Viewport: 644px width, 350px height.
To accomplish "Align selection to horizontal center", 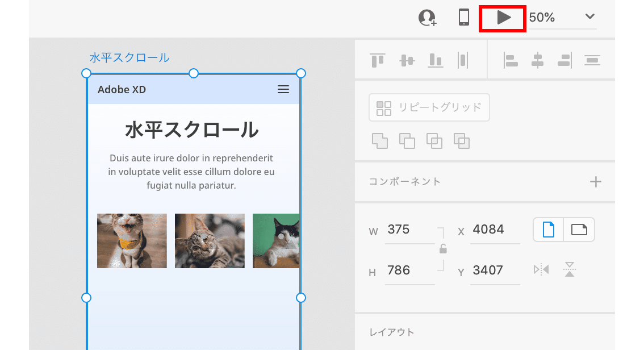I will click(537, 60).
